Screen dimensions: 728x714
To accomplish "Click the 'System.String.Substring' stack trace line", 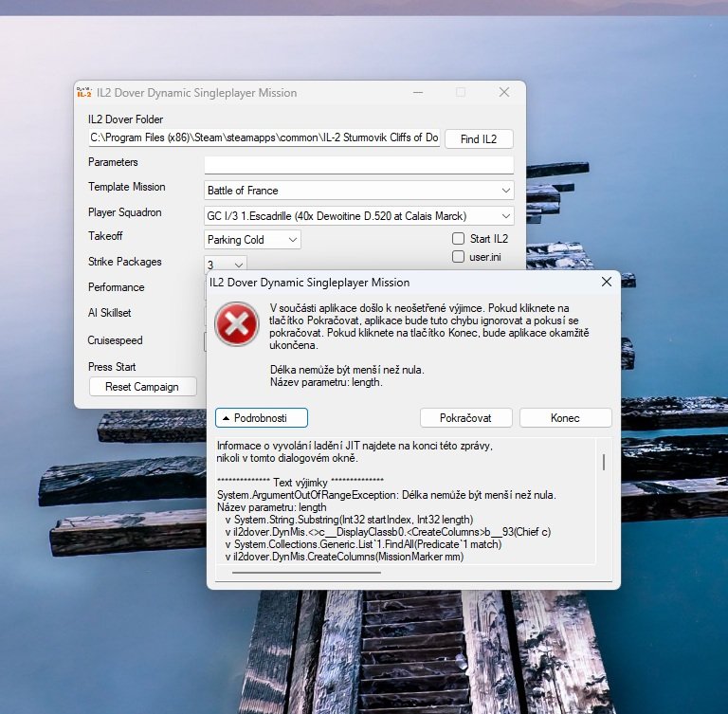I will click(x=349, y=520).
